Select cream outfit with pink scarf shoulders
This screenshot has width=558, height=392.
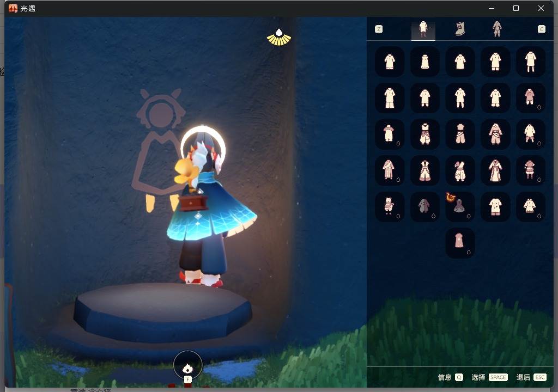coord(390,134)
